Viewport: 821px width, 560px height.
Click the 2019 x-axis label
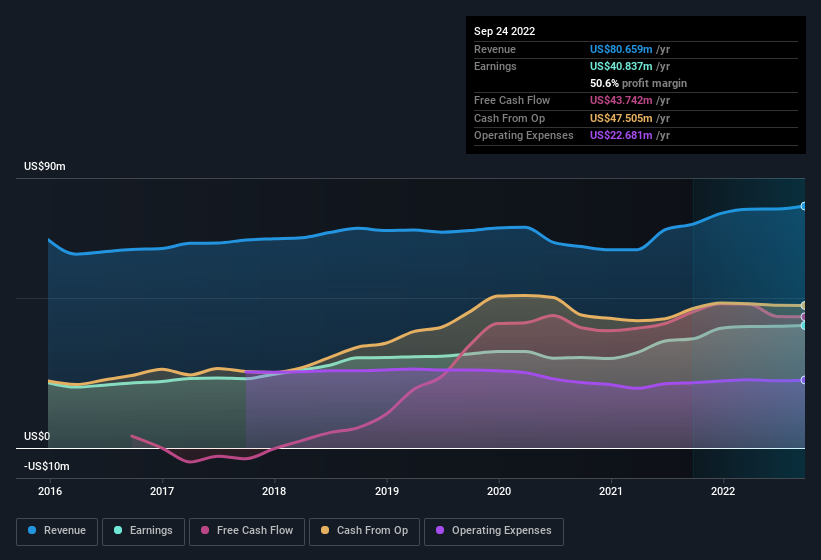point(387,491)
